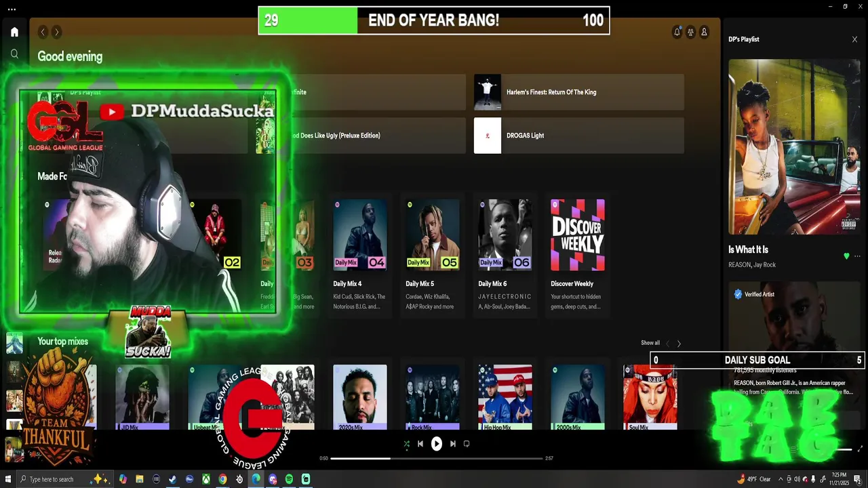This screenshot has height=488, width=868.
Task: Click the Windows taskbar search box
Action: coord(64,479)
